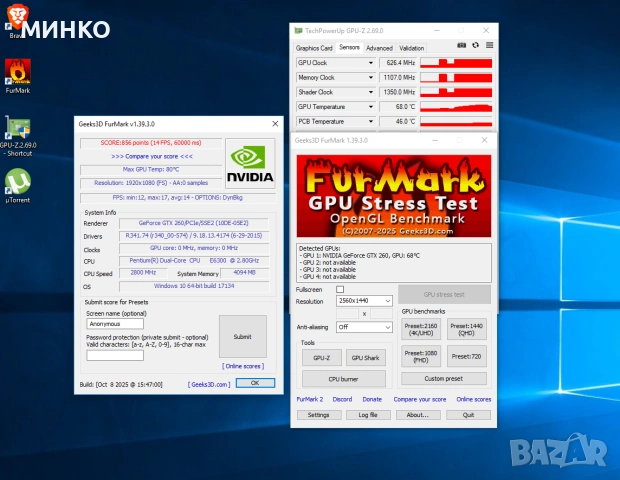The height and width of the screenshot is (480, 620).
Task: Open the Validation tab in GPU-Z
Action: 411,48
